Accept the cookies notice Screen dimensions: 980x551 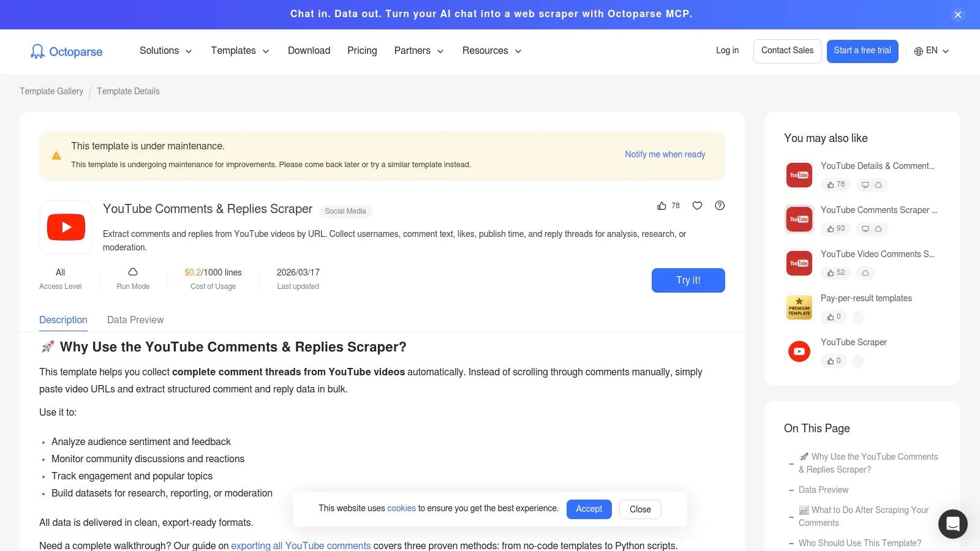coord(589,509)
